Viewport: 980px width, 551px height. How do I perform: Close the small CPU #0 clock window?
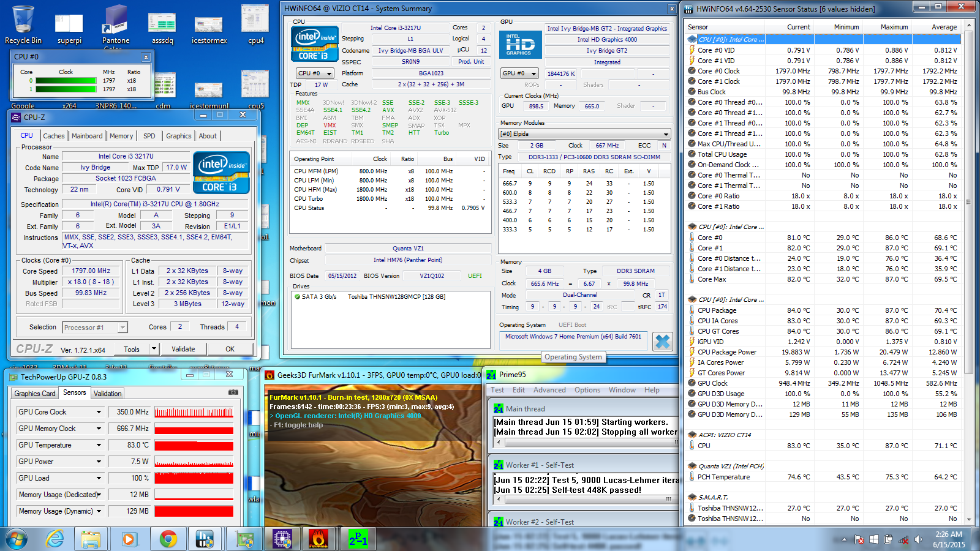[146, 57]
